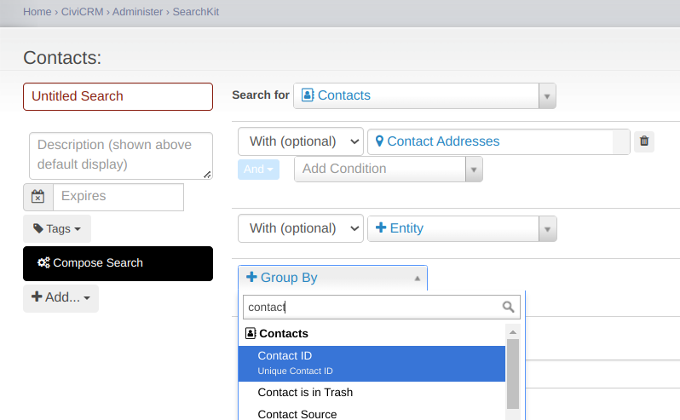Open the Add... dropdown button
Viewport: 680px width, 420px height.
point(61,298)
